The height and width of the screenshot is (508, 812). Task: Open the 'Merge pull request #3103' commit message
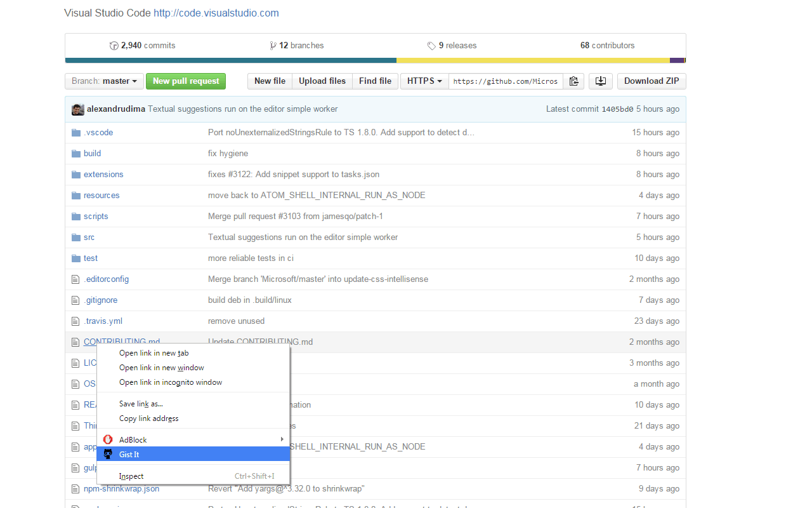(296, 217)
